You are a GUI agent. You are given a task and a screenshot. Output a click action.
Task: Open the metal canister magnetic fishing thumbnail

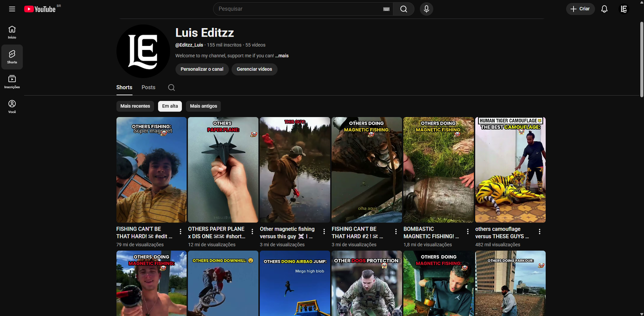point(439,170)
